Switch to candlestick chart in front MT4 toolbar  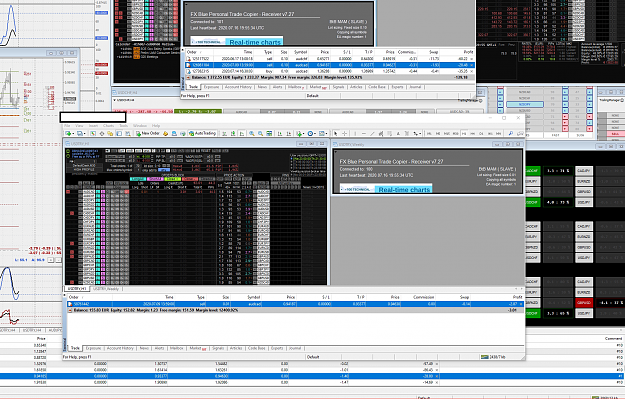[233, 134]
